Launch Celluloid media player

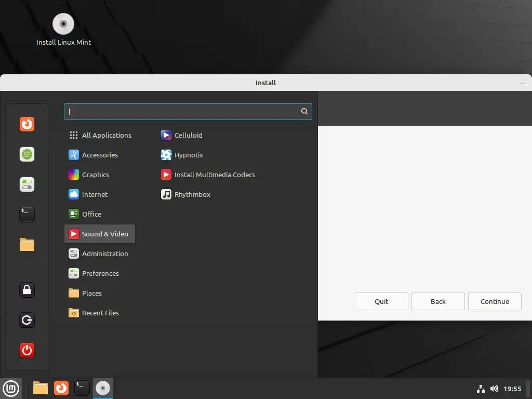(x=181, y=135)
